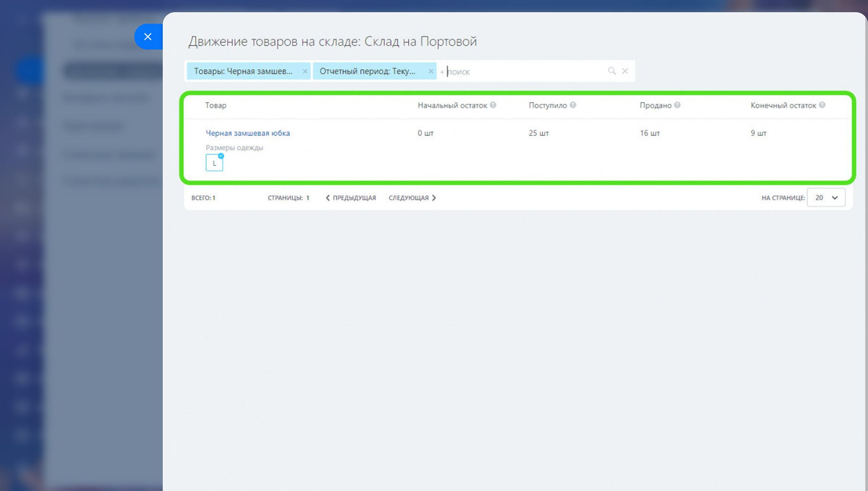Viewport: 868px width, 491px height.
Task: Show help hint for 'Конечный остаток'
Action: coord(822,105)
